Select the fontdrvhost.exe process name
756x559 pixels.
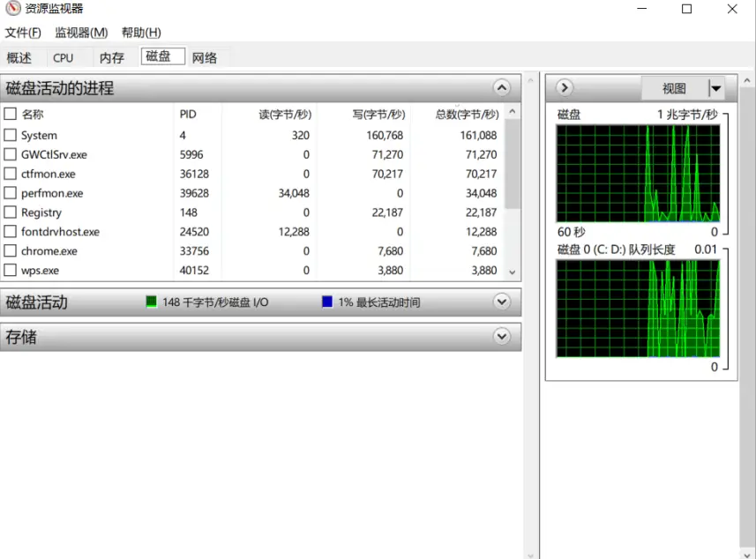point(60,232)
